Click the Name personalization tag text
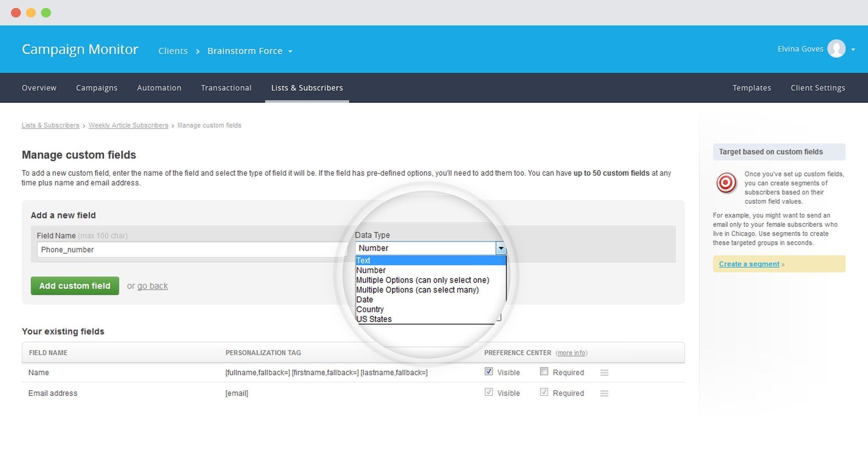 point(326,373)
